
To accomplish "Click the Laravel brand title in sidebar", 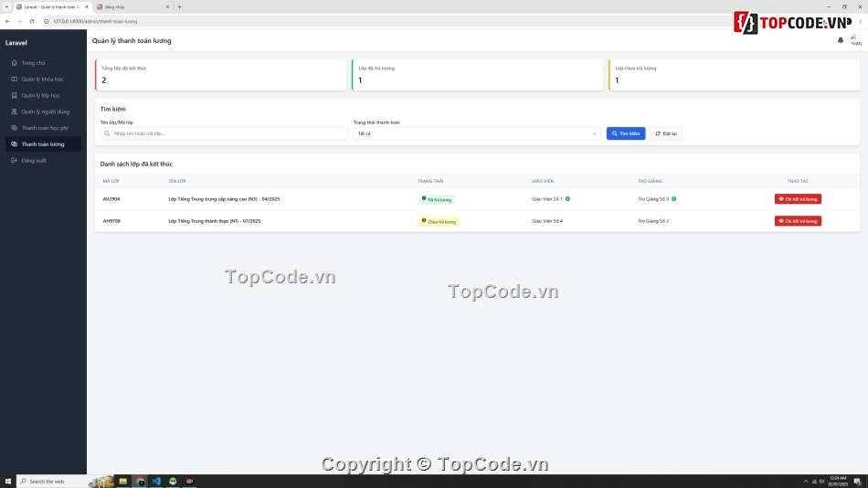I will [x=16, y=43].
